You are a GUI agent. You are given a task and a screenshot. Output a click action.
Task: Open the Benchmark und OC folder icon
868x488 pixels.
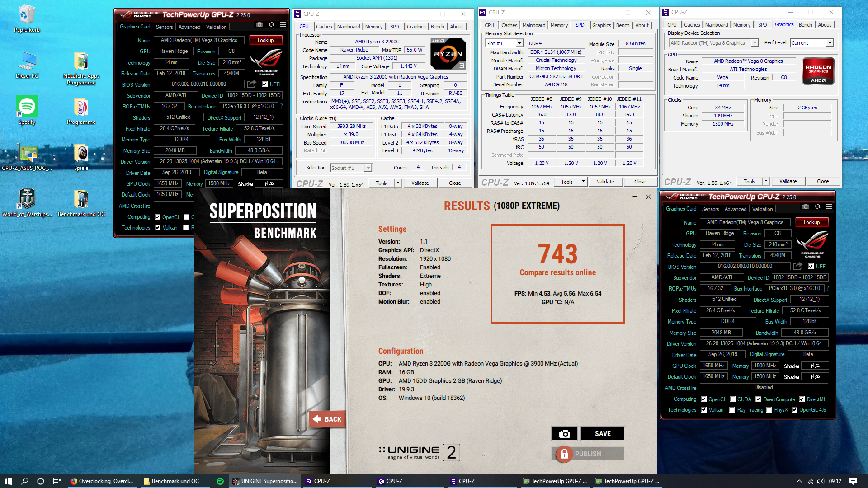click(x=81, y=203)
